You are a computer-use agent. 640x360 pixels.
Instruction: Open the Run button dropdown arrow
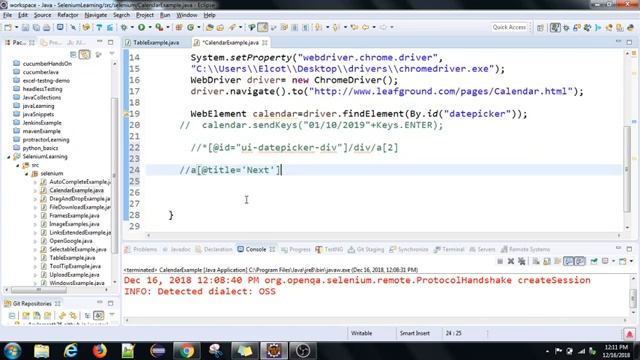point(149,27)
